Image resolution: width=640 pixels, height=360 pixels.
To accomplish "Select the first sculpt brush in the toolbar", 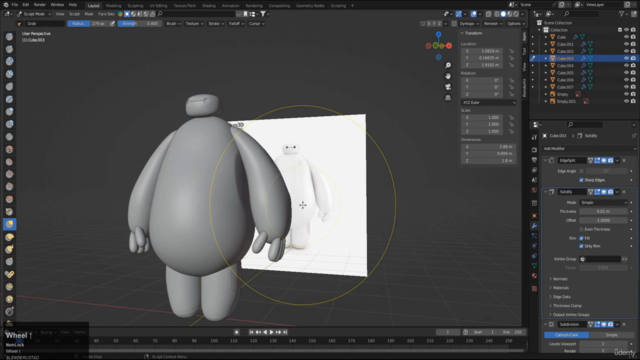I will [x=9, y=37].
